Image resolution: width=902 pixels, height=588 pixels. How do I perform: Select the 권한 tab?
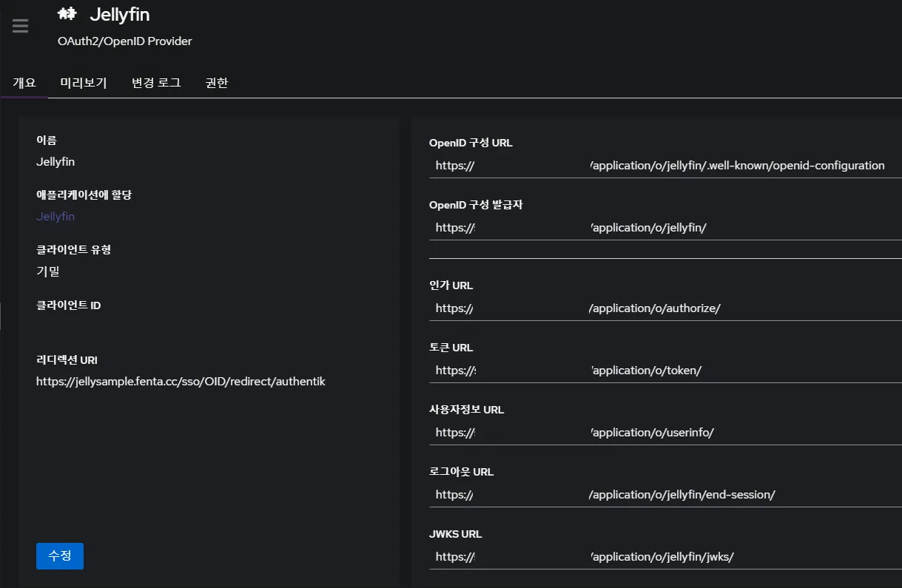pos(216,82)
